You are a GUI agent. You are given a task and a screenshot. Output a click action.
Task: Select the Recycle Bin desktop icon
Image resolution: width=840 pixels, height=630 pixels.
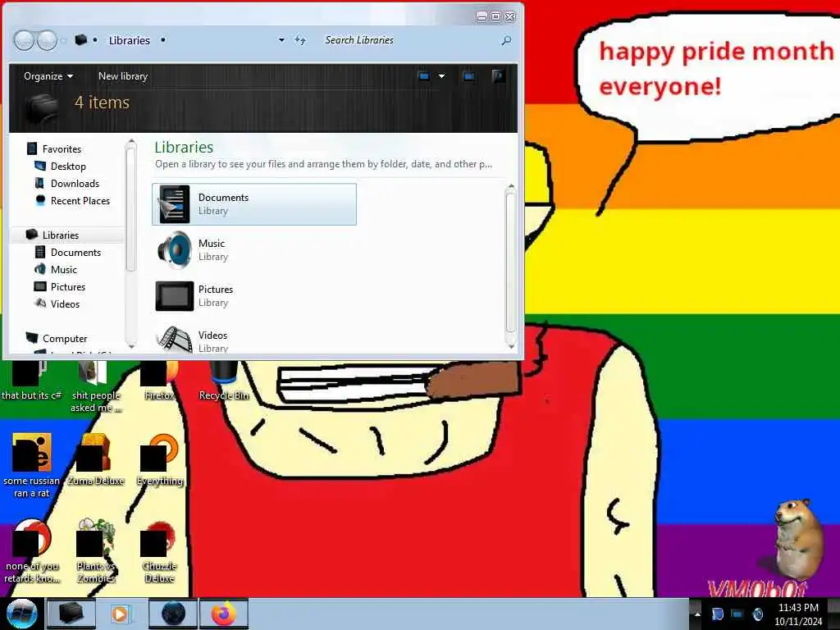click(x=223, y=381)
